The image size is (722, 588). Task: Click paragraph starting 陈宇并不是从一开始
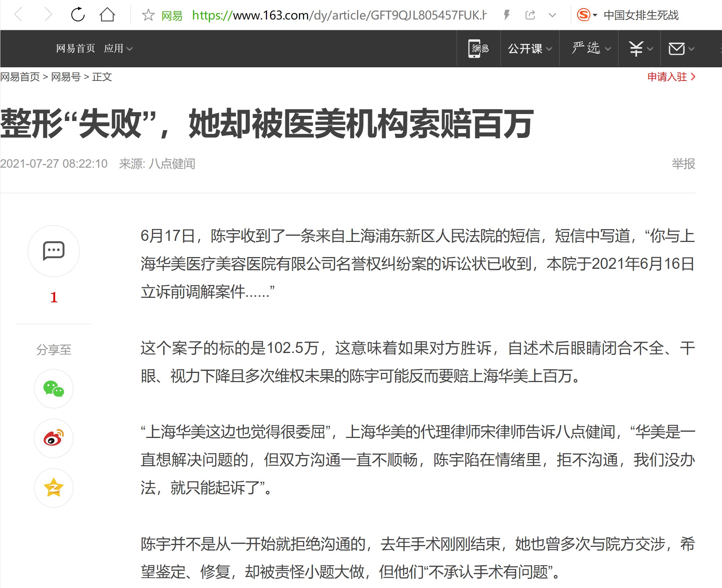click(x=417, y=558)
